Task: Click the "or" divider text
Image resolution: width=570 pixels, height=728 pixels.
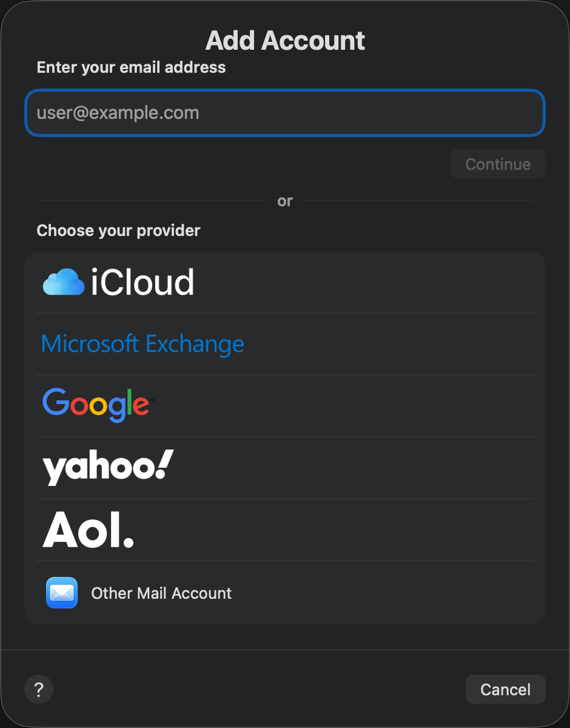Action: pos(285,201)
